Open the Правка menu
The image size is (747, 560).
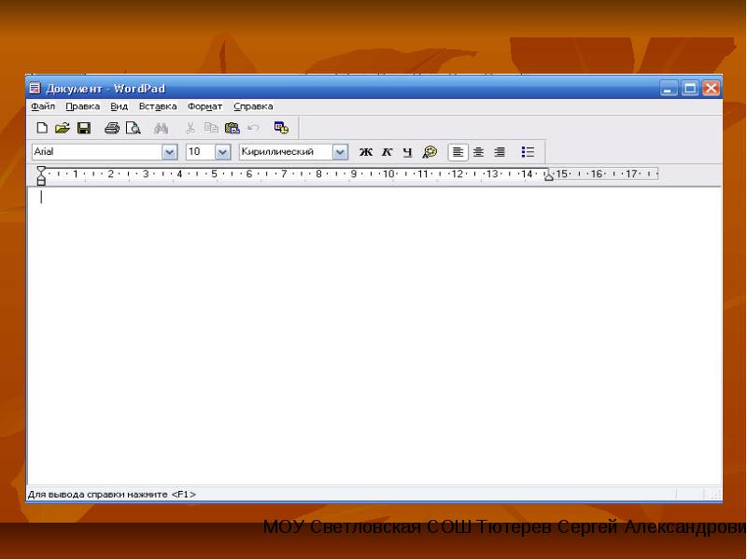pos(83,106)
